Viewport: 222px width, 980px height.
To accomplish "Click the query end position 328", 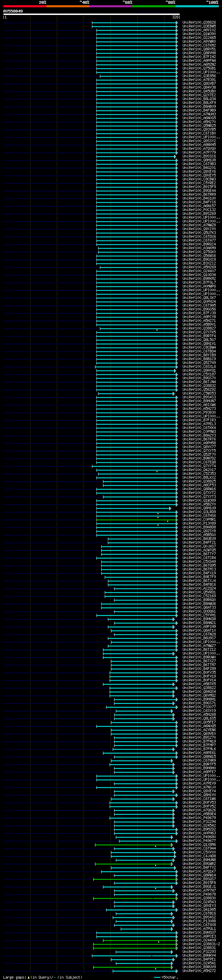I will [175, 17].
